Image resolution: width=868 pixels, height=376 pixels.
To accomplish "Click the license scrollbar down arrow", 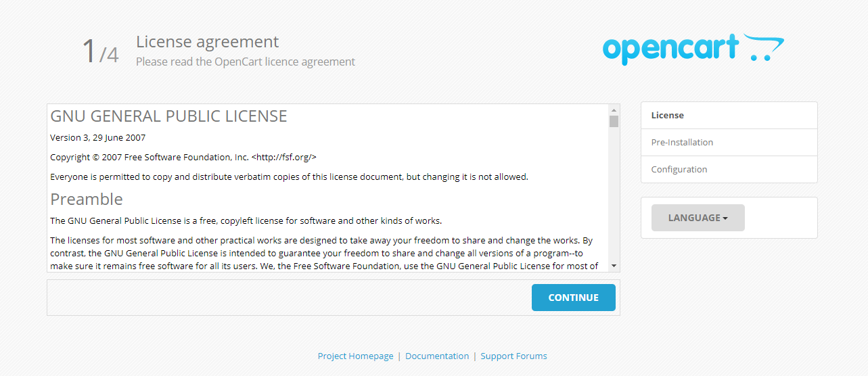I will click(x=614, y=266).
